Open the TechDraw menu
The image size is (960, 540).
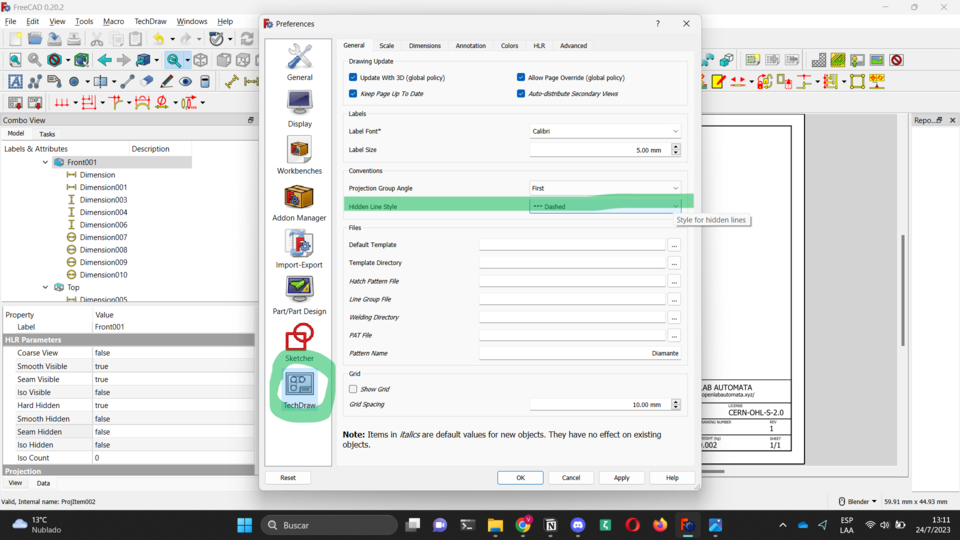coord(150,21)
